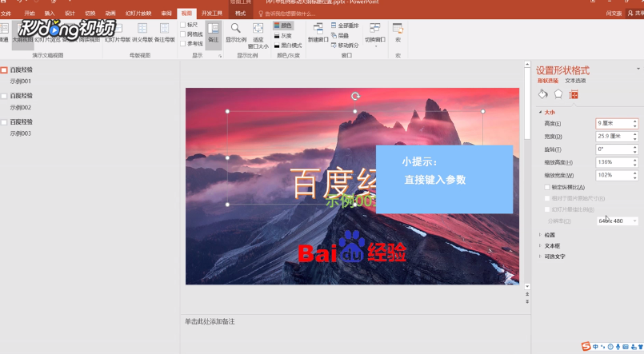Click the notes area 单击此处添加备注
This screenshot has height=354, width=644.
[210, 321]
